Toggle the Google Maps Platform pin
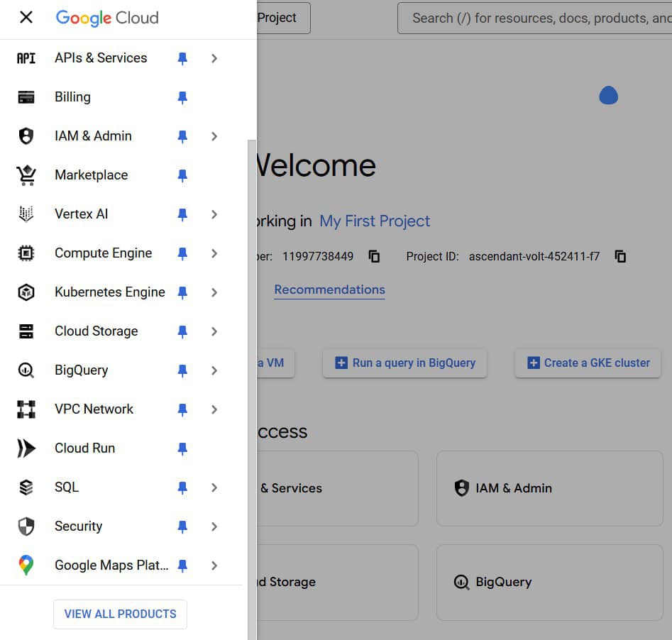Image resolution: width=672 pixels, height=640 pixels. point(182,565)
